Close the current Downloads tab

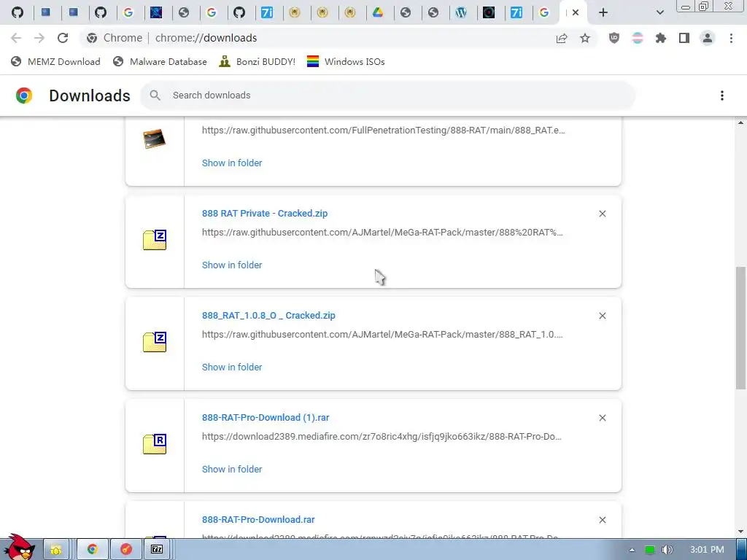pos(576,12)
